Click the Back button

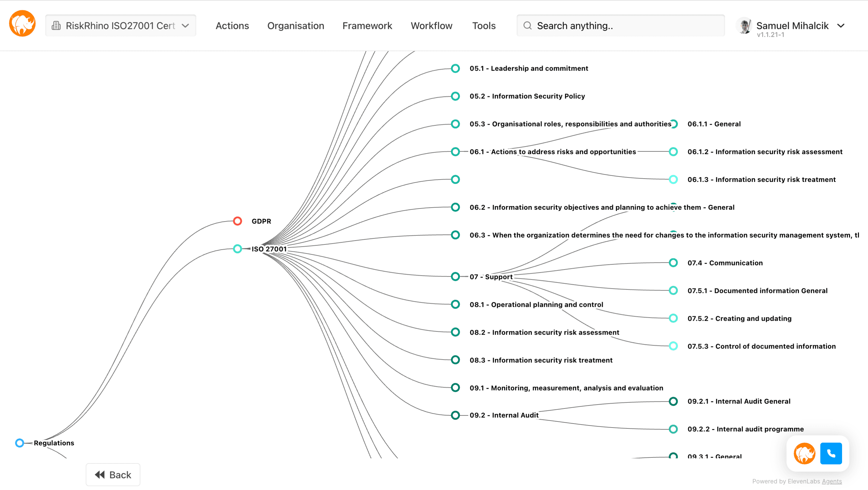[113, 475]
